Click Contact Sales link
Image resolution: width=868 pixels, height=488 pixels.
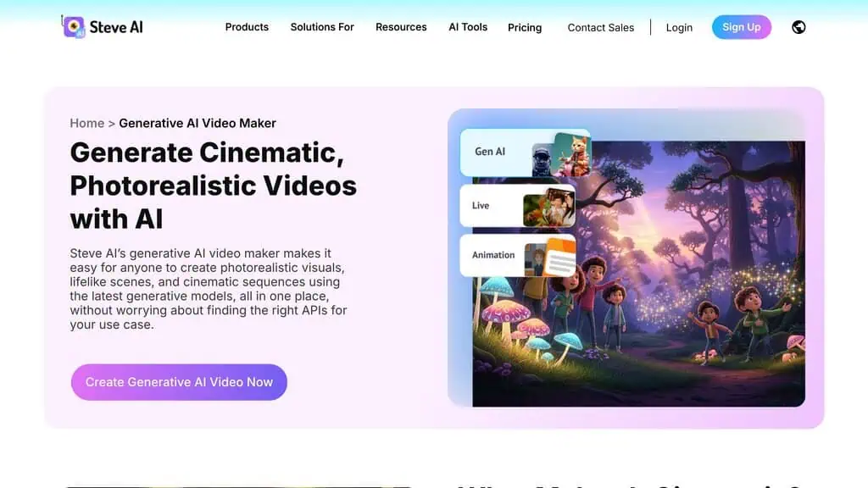(601, 28)
